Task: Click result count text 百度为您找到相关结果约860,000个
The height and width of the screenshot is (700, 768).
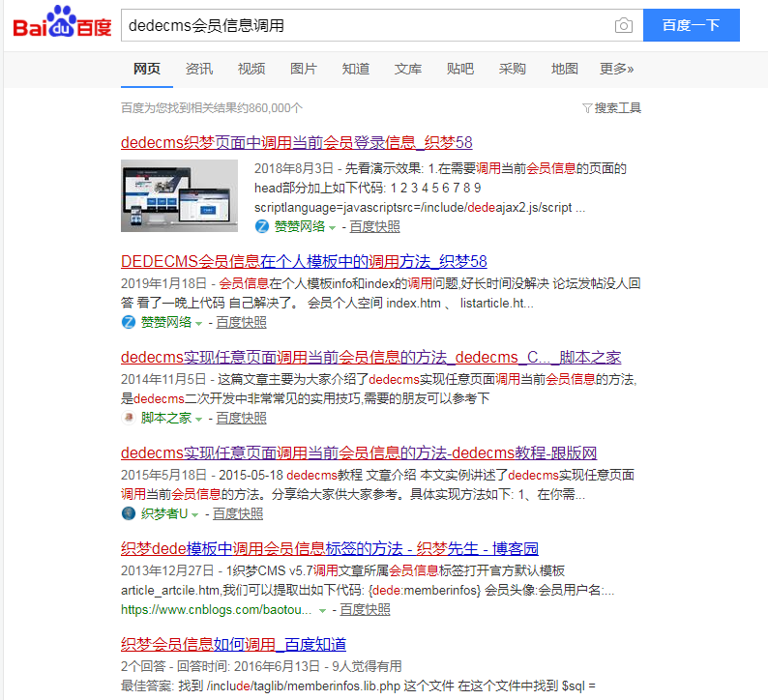Action: click(x=212, y=108)
